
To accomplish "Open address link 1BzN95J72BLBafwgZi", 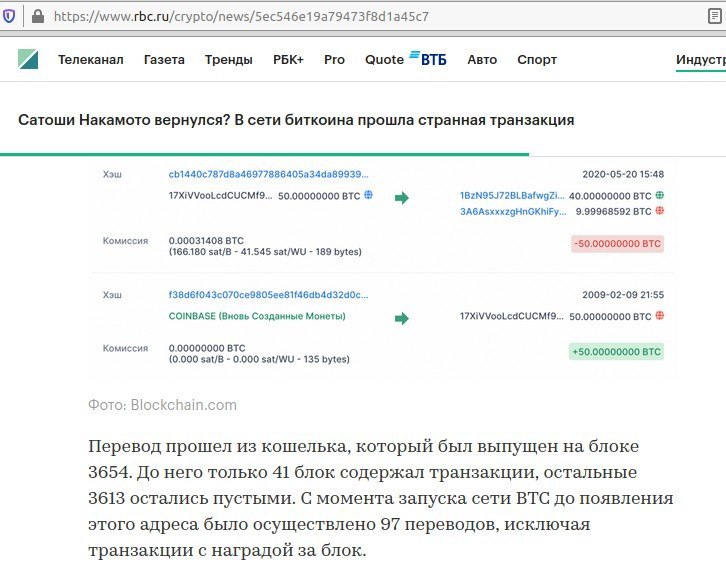I will click(x=512, y=195).
